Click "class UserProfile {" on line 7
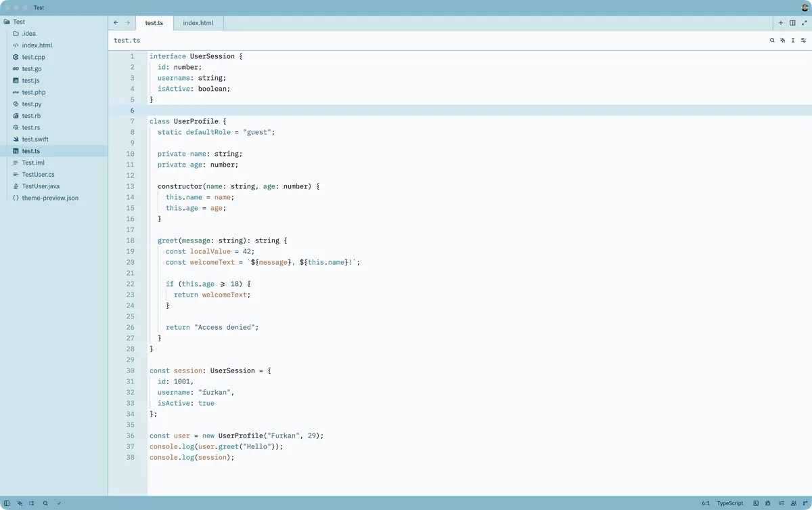812x510 pixels. click(188, 121)
